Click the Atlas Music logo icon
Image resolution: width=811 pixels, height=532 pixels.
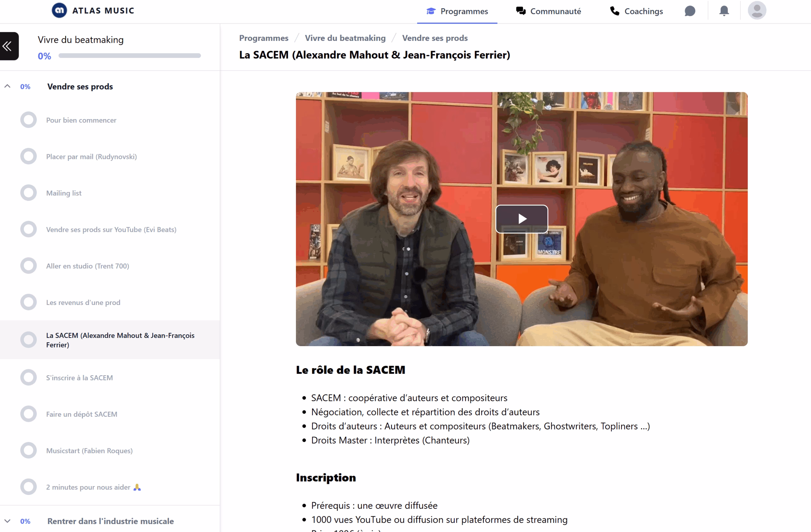(x=59, y=10)
